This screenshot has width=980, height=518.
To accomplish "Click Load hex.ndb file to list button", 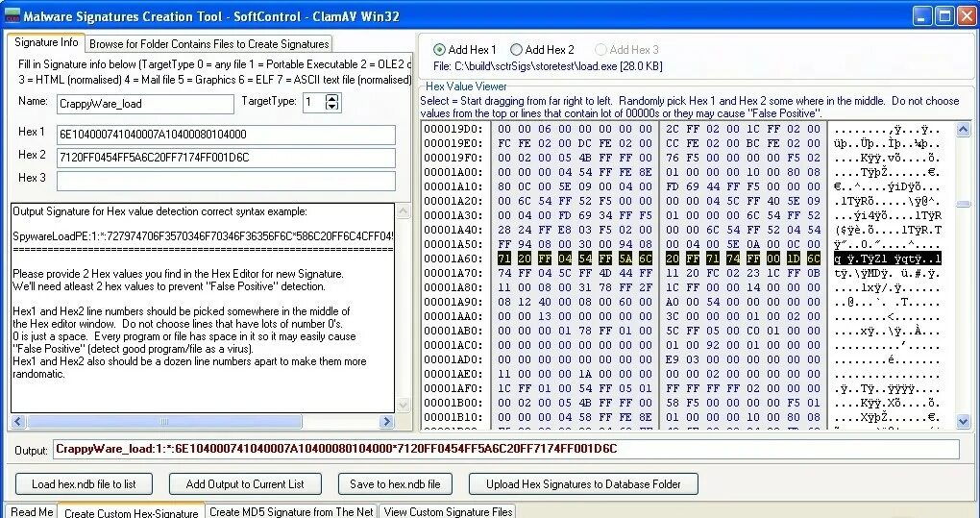I will [x=85, y=483].
